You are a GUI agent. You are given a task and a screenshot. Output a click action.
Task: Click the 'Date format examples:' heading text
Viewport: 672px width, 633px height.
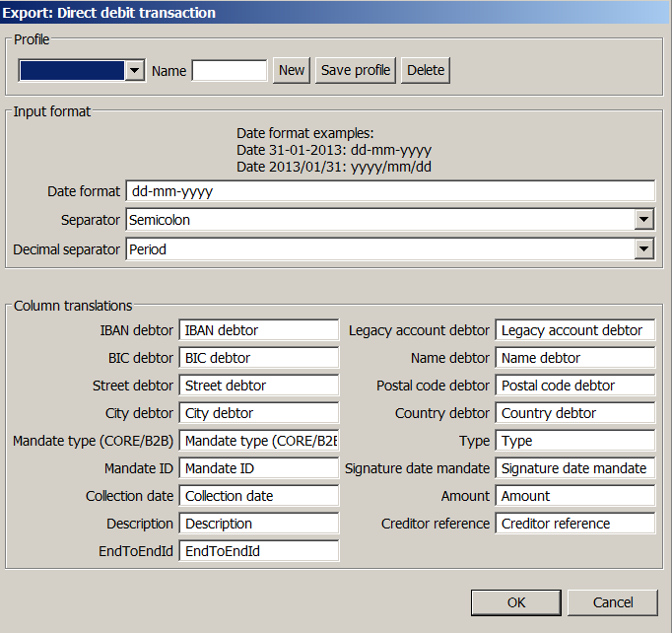click(305, 133)
